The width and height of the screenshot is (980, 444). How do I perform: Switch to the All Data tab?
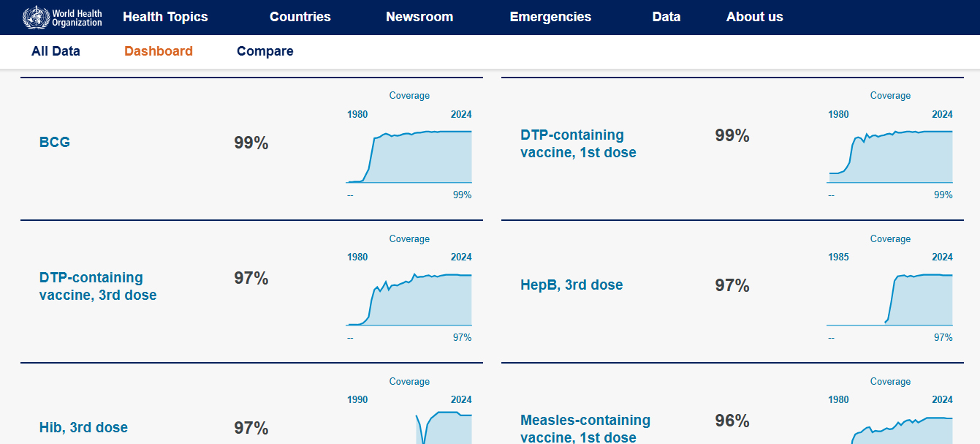tap(56, 51)
